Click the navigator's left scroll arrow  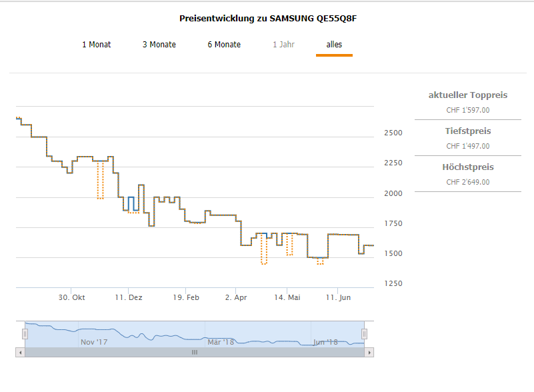click(x=20, y=352)
